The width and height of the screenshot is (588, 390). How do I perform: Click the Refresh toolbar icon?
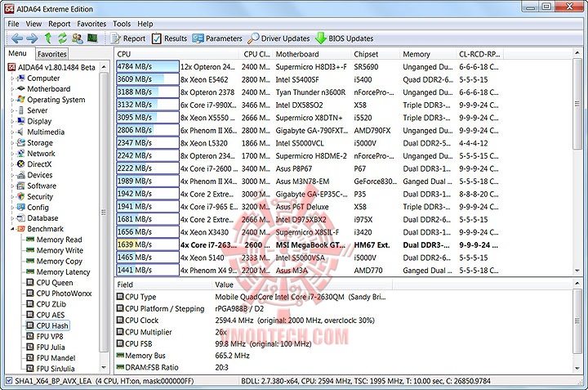click(x=62, y=38)
